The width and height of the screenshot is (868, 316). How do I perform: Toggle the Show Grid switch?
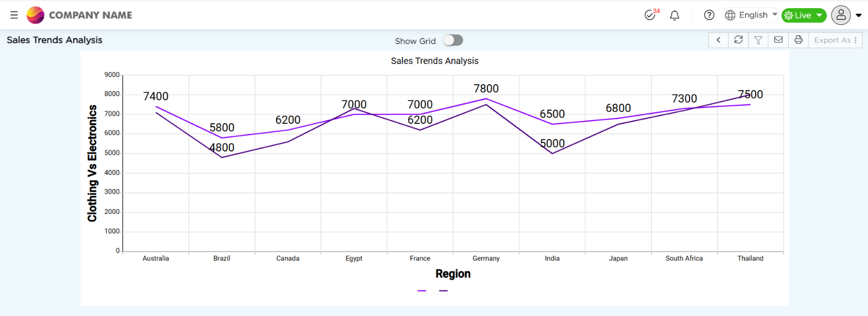tap(453, 40)
